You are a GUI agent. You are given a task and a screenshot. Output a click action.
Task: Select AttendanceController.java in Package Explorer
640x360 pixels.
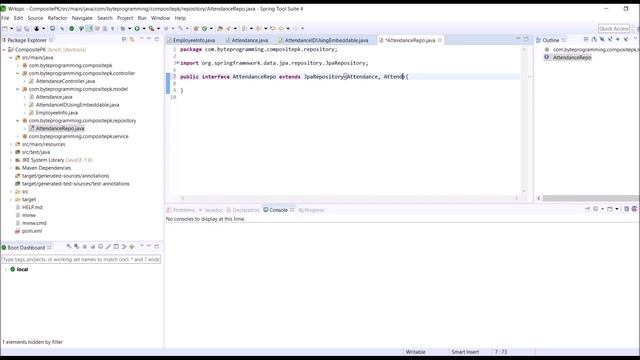pyautogui.click(x=65, y=81)
